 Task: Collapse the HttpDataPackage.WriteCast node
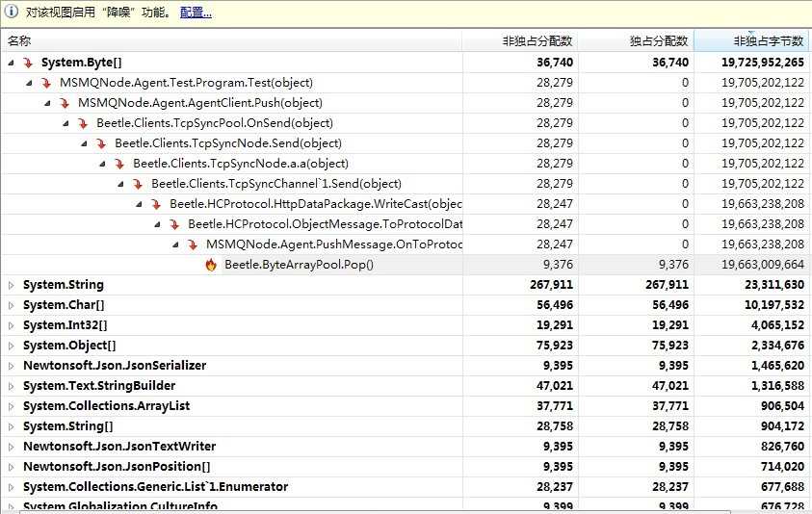pos(140,204)
